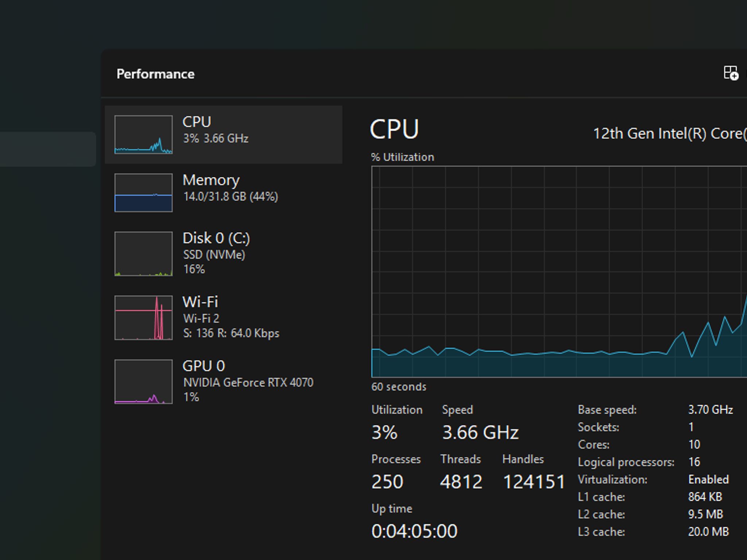Click the GPU 0 mini graph thumbnail
Image resolution: width=747 pixels, height=560 pixels.
point(143,381)
